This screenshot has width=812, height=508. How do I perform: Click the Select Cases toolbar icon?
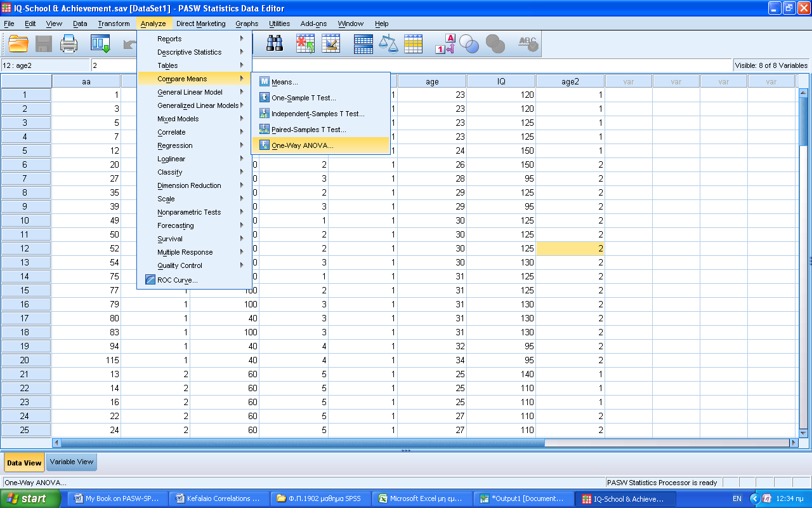(414, 43)
